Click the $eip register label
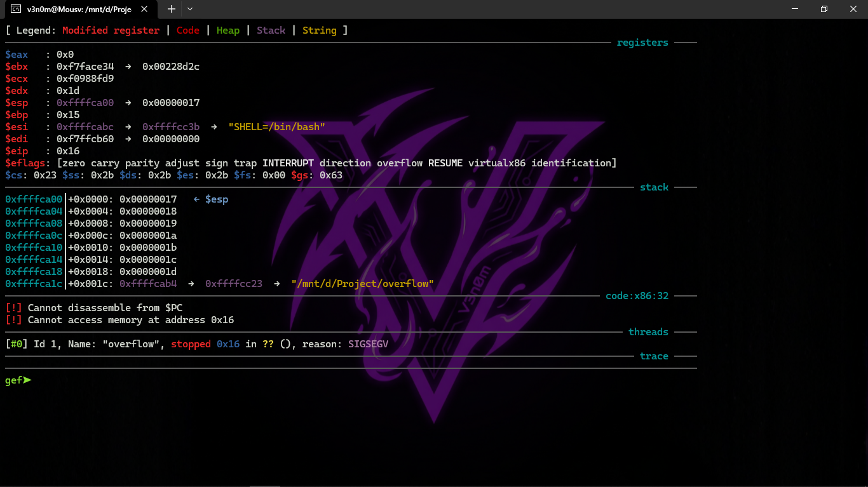The image size is (868, 487). (17, 151)
